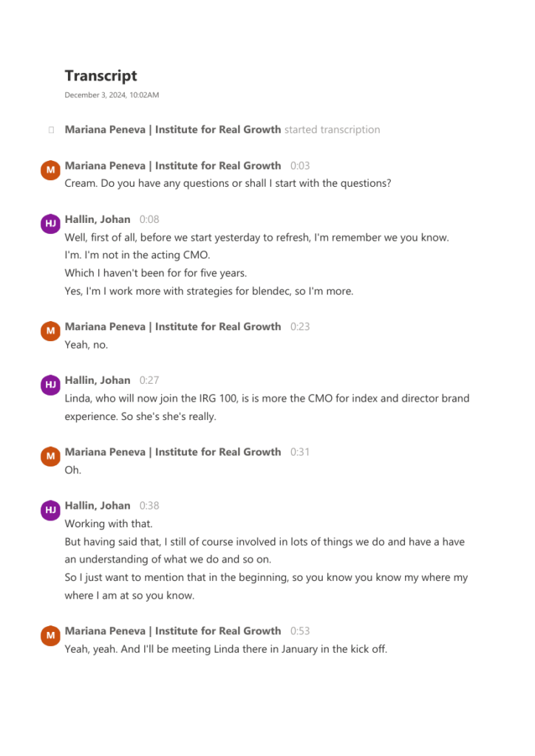Image resolution: width=535 pixels, height=756 pixels.
Task: Click the Transcript heading
Action: (100, 76)
